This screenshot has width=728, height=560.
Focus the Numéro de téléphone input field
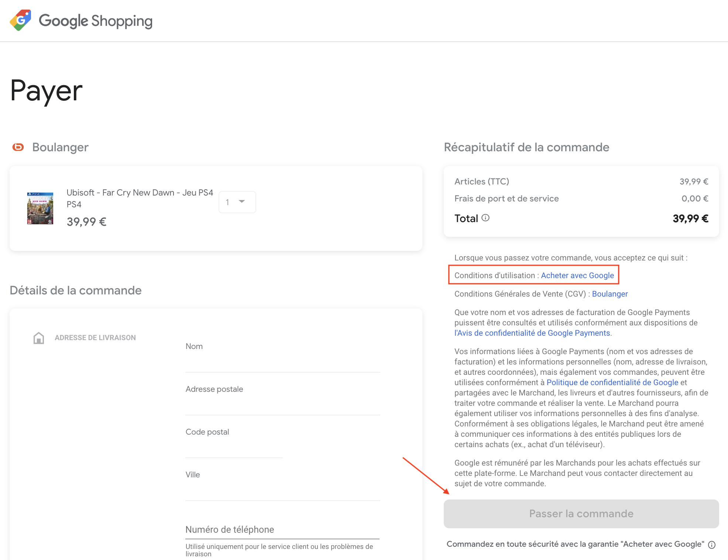coord(282,530)
